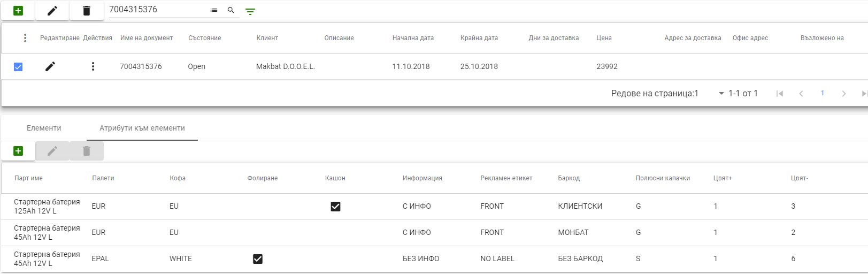Open column options menu in table header
The height and width of the screenshot is (274, 868).
pyautogui.click(x=25, y=38)
